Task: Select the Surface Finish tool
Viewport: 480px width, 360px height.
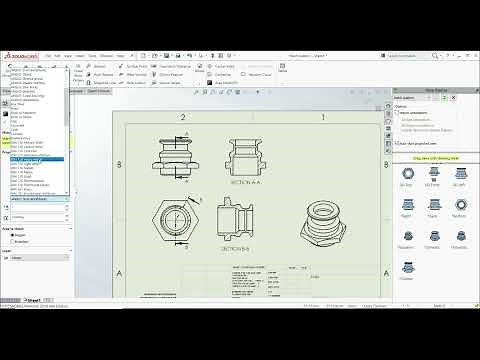Action: pyautogui.click(x=133, y=66)
